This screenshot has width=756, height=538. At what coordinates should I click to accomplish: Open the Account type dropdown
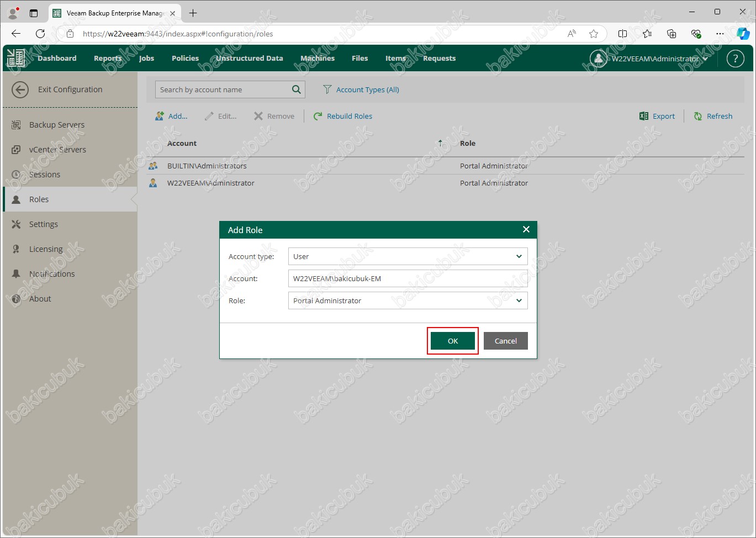tap(408, 256)
